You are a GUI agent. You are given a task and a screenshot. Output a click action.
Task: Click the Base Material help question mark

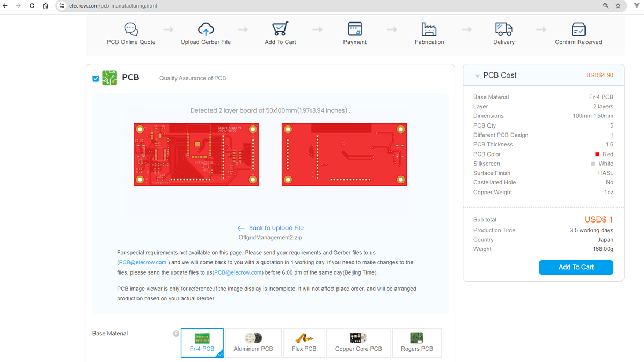(176, 334)
